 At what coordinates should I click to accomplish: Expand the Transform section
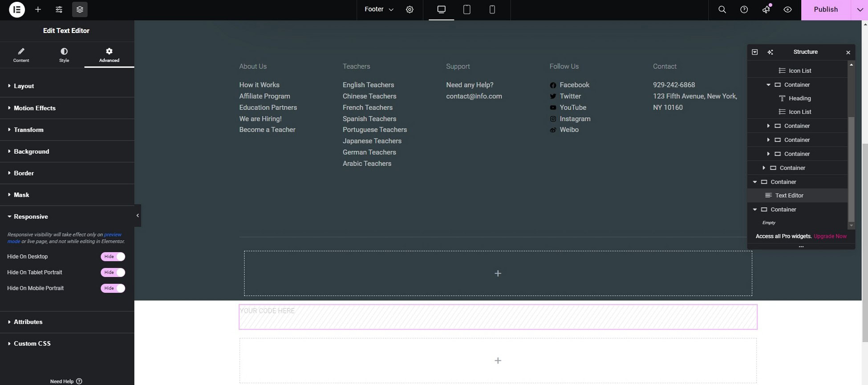click(67, 130)
